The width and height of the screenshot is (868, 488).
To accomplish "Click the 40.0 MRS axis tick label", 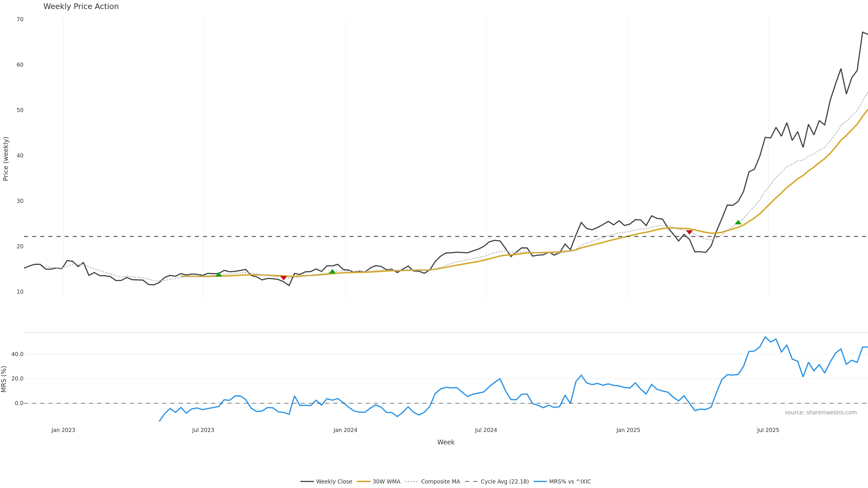I will pos(18,354).
